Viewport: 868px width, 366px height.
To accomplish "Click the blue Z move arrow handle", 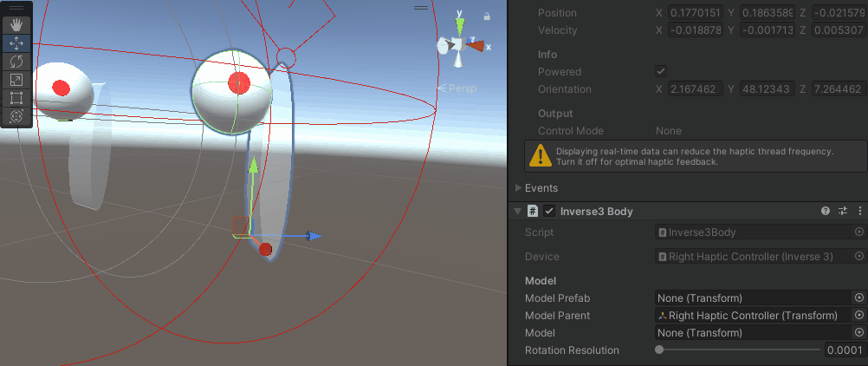I will 314,236.
